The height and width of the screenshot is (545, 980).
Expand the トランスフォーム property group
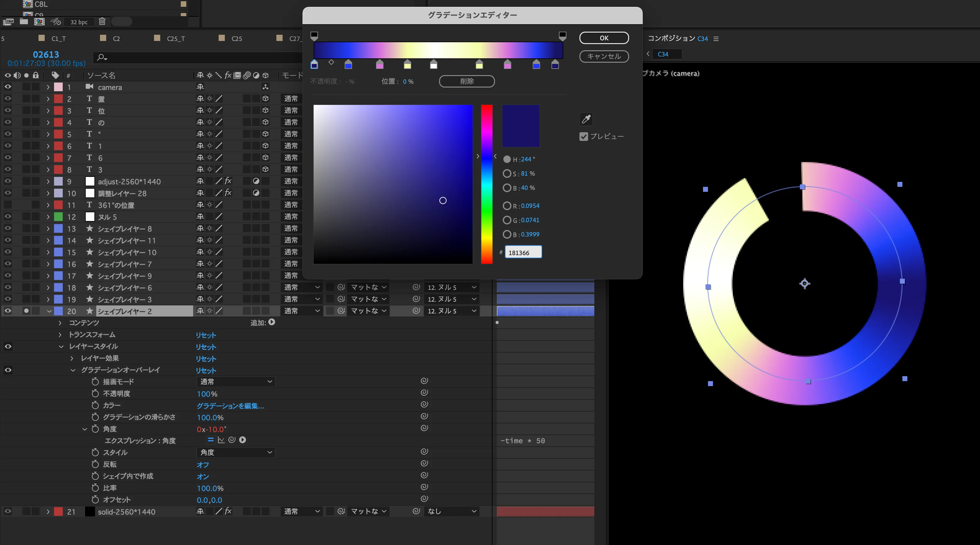[x=60, y=335]
